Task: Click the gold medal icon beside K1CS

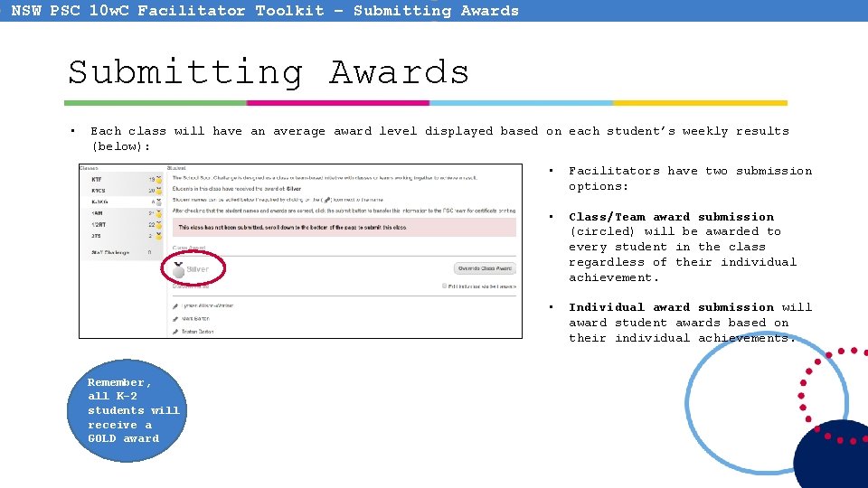Action: (159, 191)
